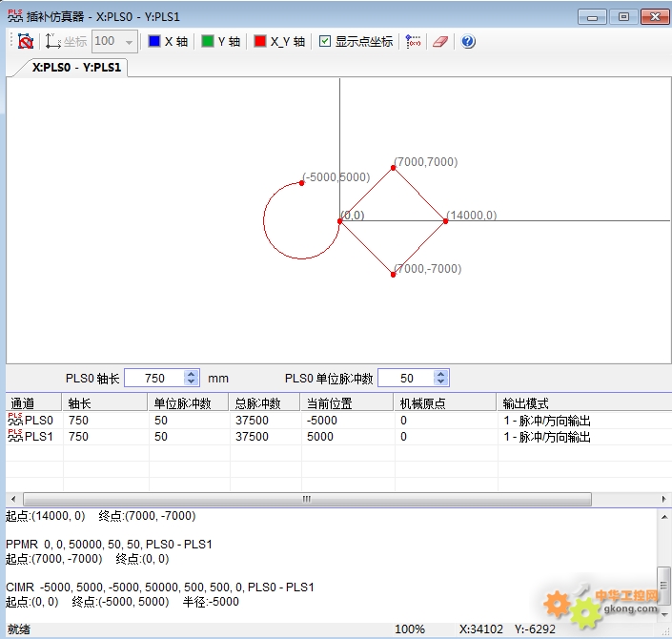
Task: Toggle the 显示点坐标 checkbox
Action: [x=326, y=42]
